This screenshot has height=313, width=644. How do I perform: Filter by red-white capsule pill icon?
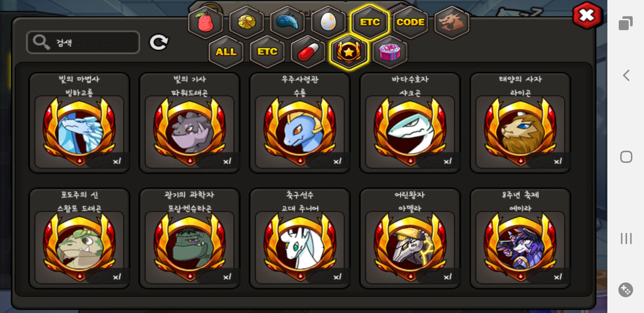[x=308, y=52]
